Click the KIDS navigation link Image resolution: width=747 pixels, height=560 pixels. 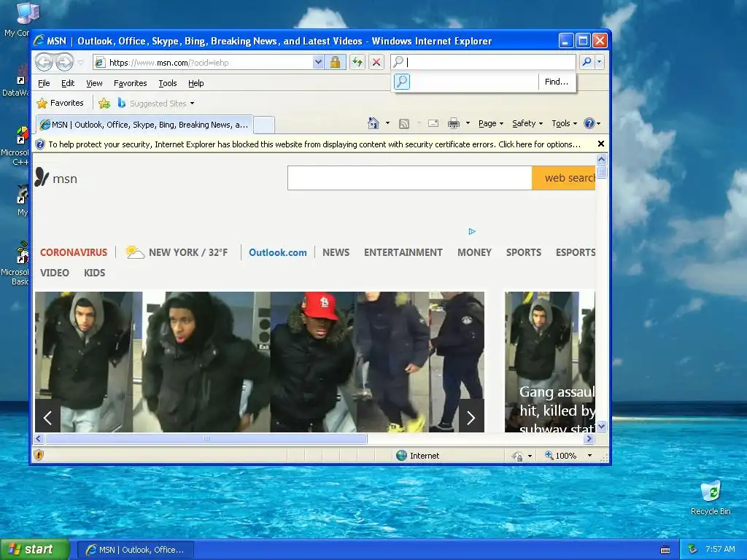[94, 273]
